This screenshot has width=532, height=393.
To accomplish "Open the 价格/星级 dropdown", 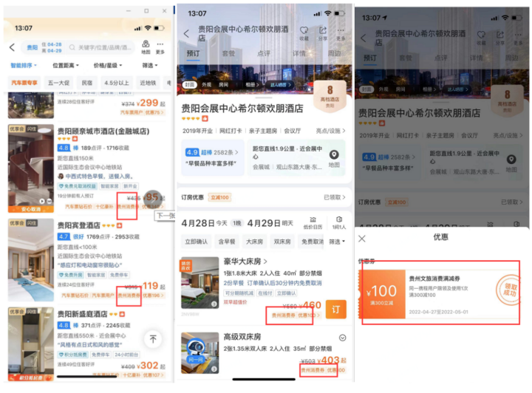I will tap(108, 66).
